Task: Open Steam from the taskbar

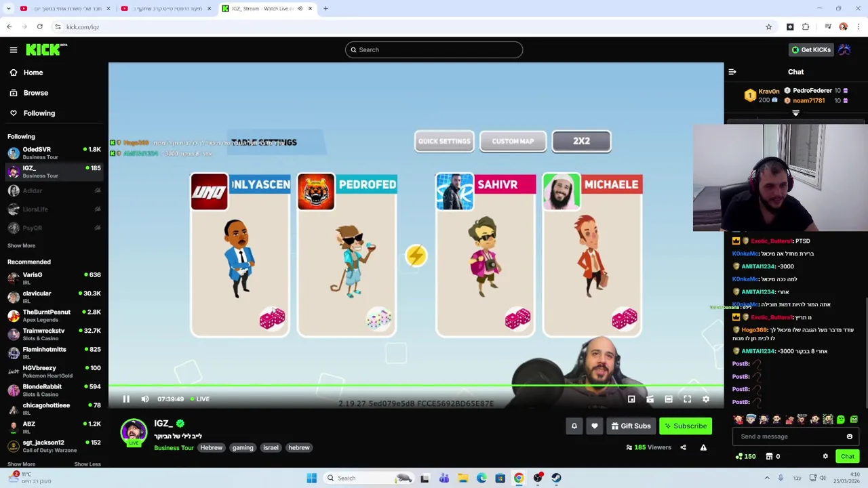Action: (x=556, y=478)
